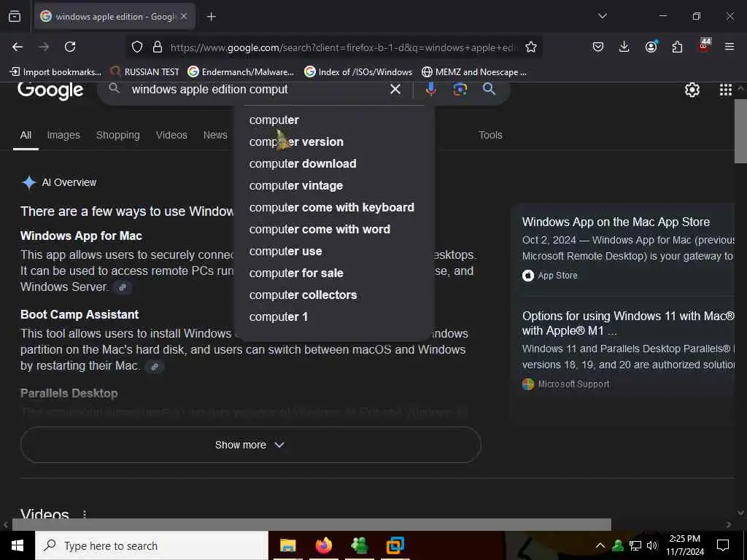The width and height of the screenshot is (747, 560).
Task: Open the Windows Start menu
Action: tap(18, 545)
